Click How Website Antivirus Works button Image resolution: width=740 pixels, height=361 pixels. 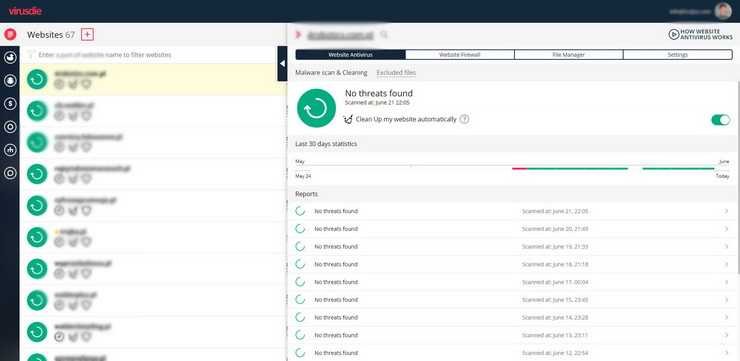[x=701, y=34]
